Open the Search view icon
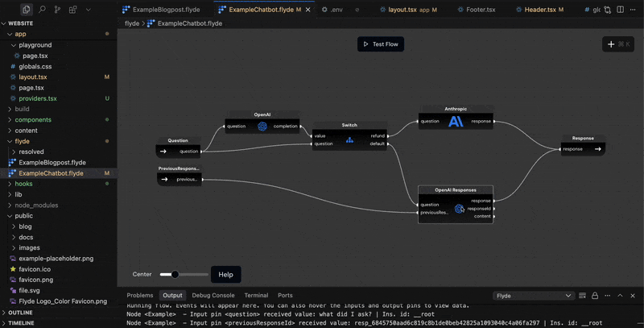 [x=42, y=10]
